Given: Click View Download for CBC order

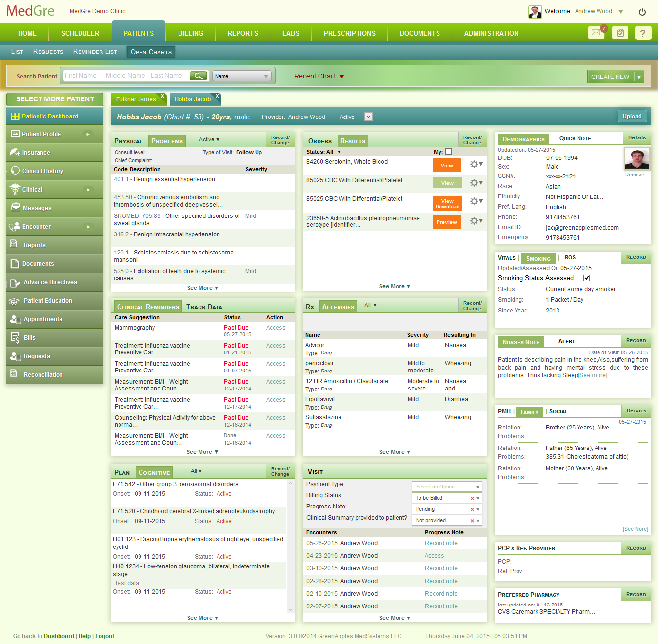Looking at the screenshot, I should tap(447, 204).
